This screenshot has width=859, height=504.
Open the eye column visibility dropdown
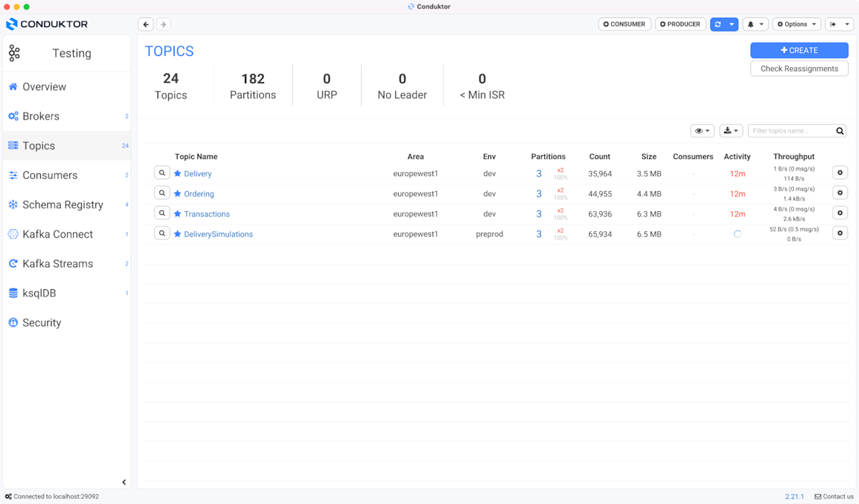tap(702, 131)
